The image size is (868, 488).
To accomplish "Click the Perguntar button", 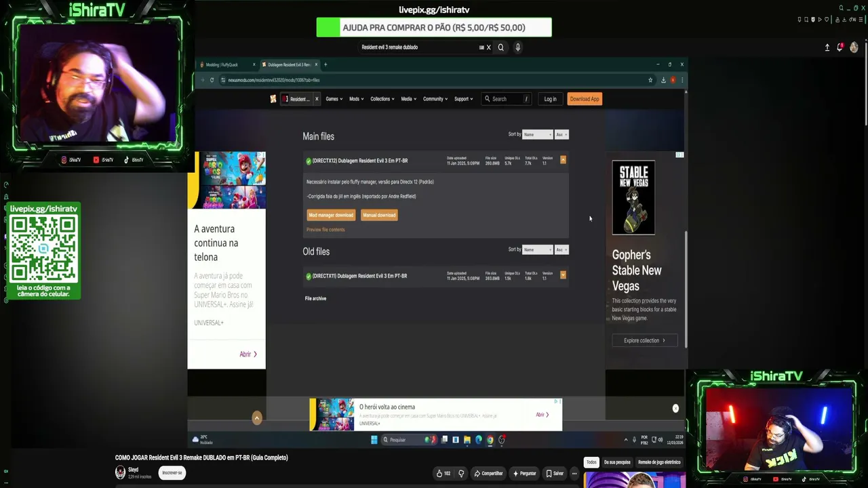I will [x=525, y=473].
